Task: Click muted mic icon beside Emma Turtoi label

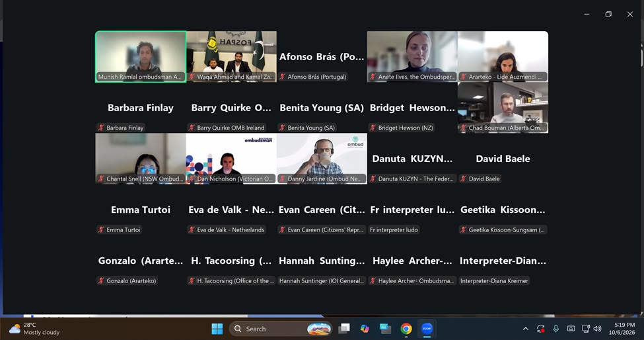Action: 101,230
